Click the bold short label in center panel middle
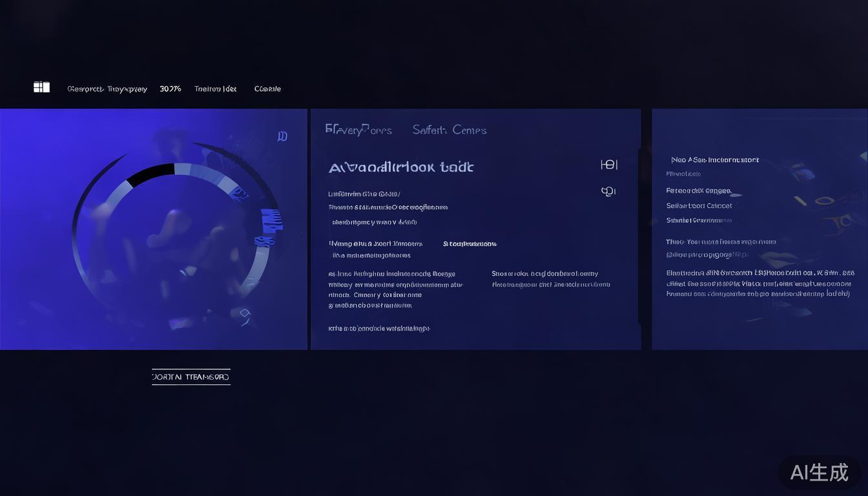Screen dimensions: 868x496 click(470, 244)
